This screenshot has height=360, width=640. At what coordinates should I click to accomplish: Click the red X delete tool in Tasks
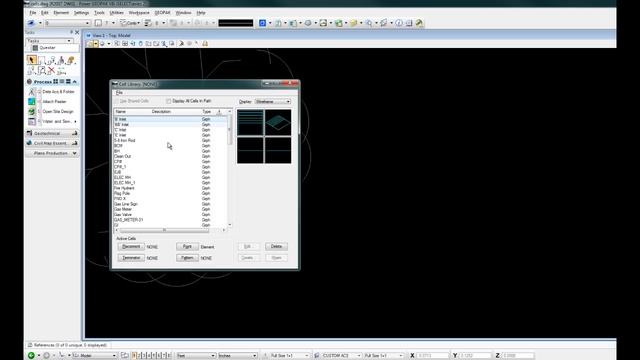[x=51, y=71]
